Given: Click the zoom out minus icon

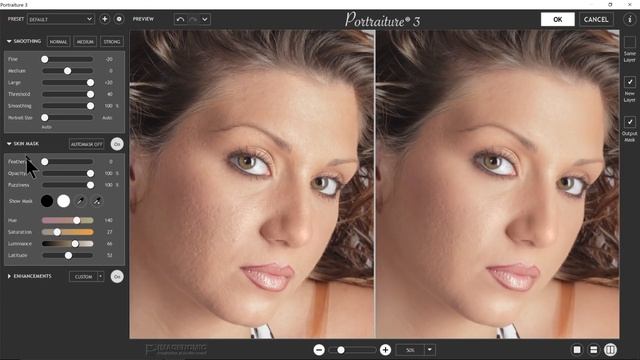Looking at the screenshot, I should (319, 350).
